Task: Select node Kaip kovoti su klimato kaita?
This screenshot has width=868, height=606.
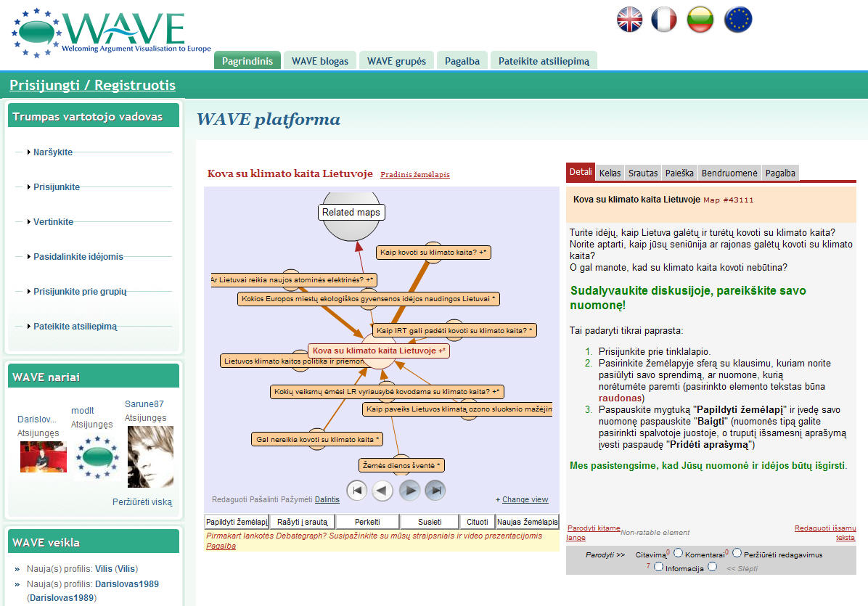Action: pyautogui.click(x=433, y=253)
